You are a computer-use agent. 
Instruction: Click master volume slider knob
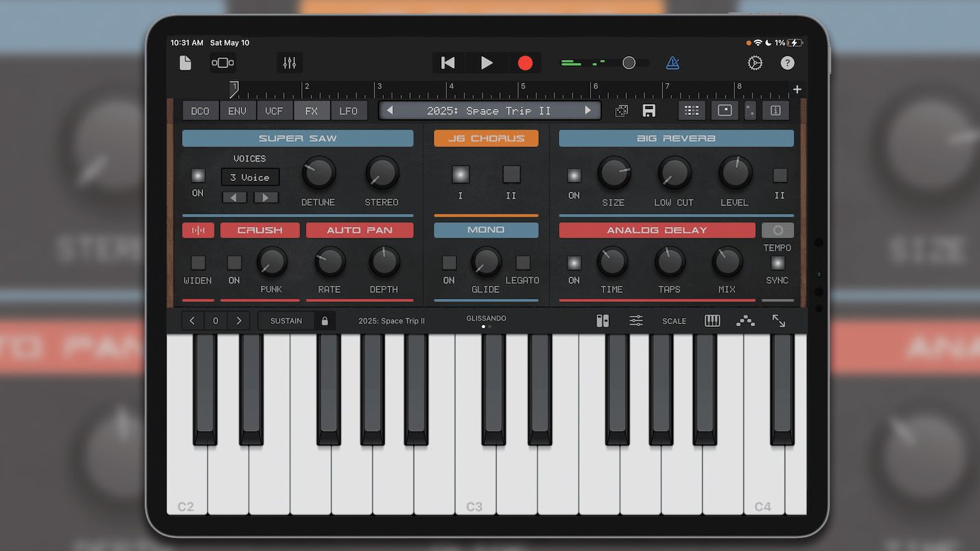[x=629, y=63]
